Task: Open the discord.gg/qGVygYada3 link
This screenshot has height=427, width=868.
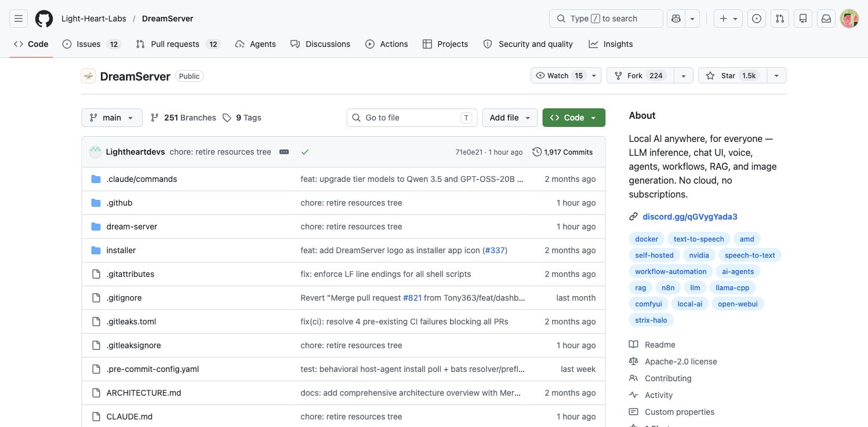Action: click(x=690, y=217)
